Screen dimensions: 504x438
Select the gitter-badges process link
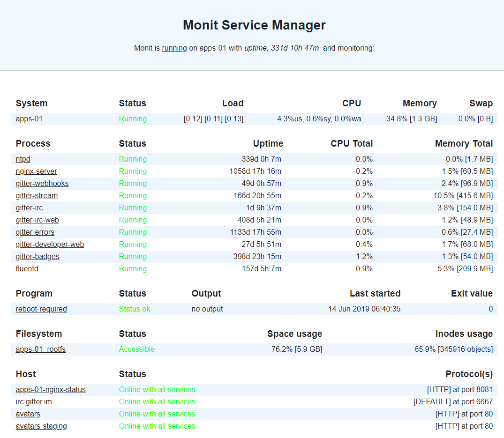pos(38,257)
